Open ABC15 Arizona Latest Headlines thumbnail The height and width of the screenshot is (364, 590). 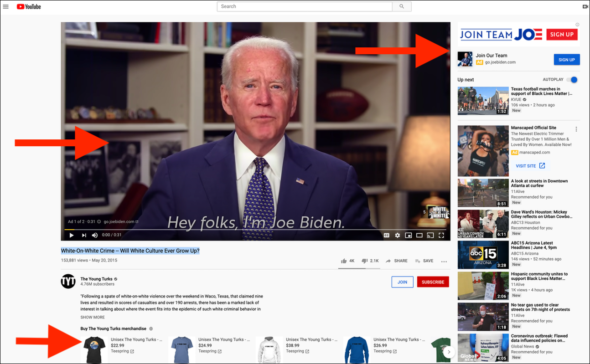pyautogui.click(x=483, y=255)
